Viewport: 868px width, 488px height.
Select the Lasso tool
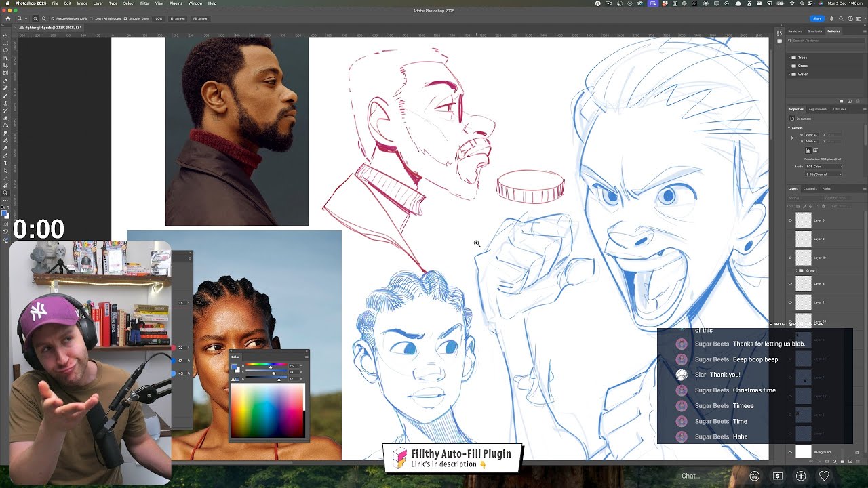[5, 50]
